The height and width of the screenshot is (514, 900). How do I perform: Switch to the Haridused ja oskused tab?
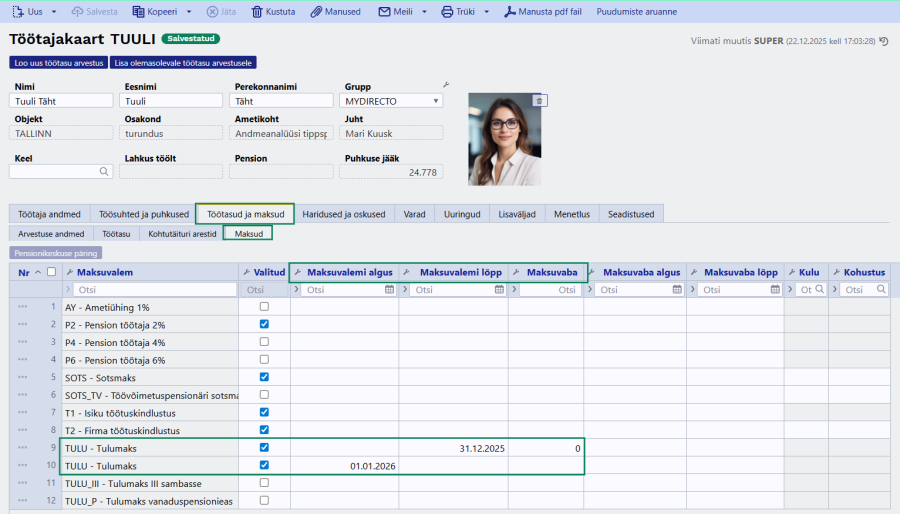(x=344, y=214)
